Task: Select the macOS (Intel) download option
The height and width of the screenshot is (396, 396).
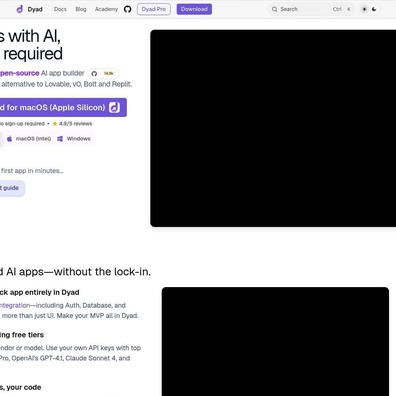Action: coord(29,139)
